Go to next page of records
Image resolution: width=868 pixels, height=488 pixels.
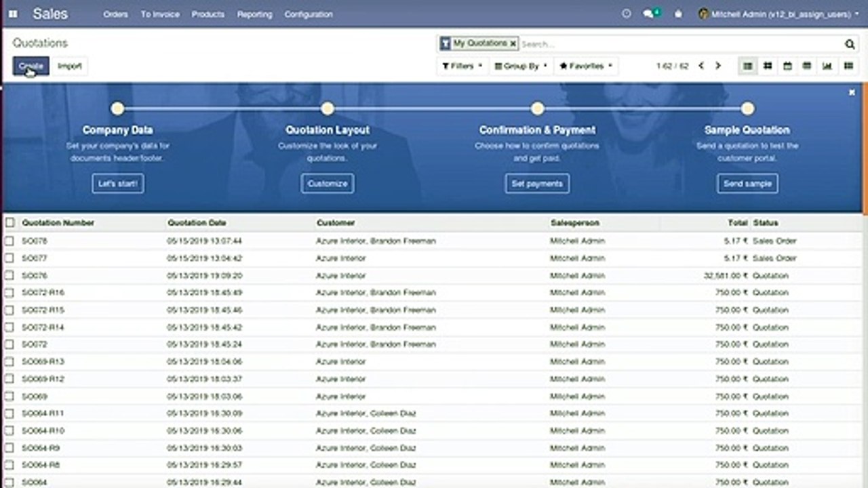(718, 66)
